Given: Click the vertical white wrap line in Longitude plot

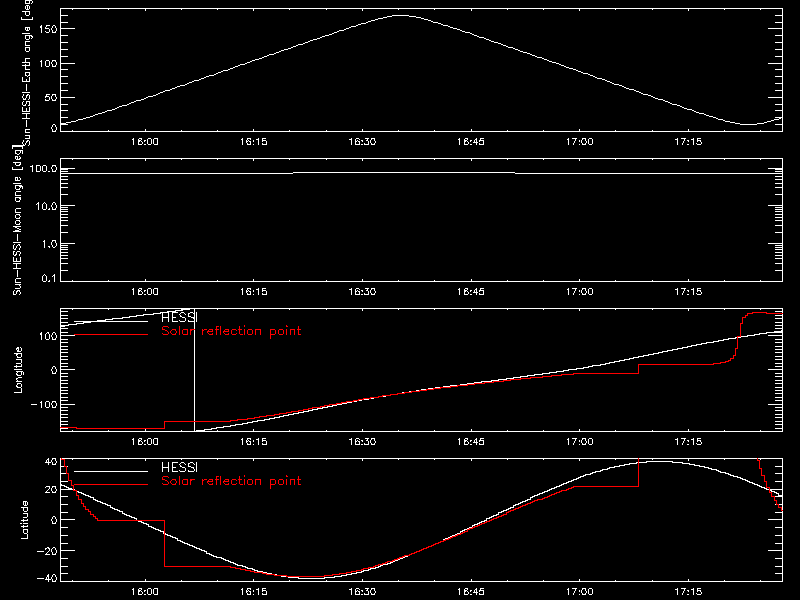Looking at the screenshot, I should (194, 370).
